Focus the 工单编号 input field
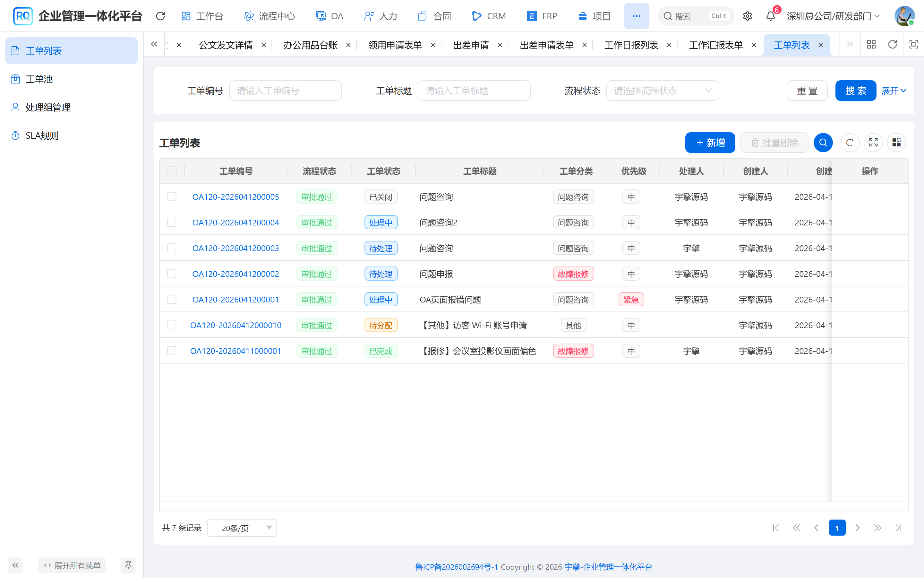Viewport: 924px width, 578px height. [x=285, y=91]
